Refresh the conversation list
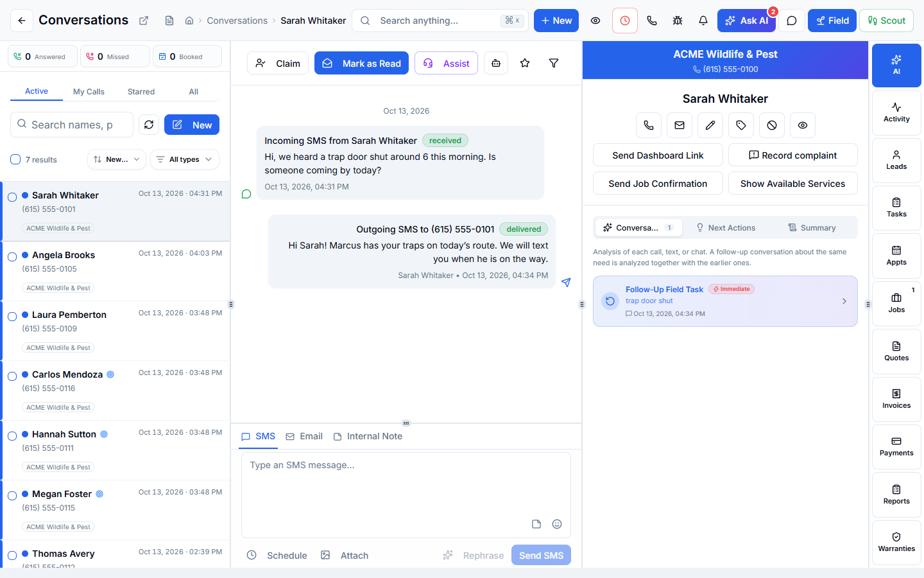 click(x=149, y=125)
